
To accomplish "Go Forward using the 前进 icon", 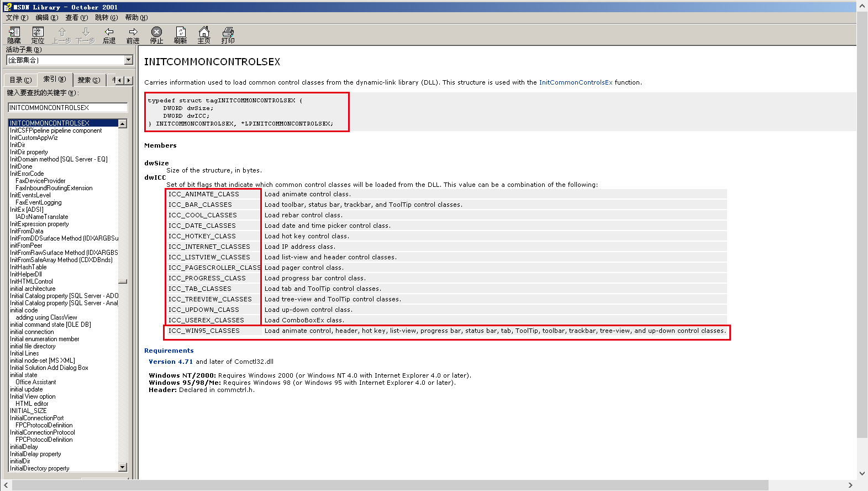I will [133, 35].
